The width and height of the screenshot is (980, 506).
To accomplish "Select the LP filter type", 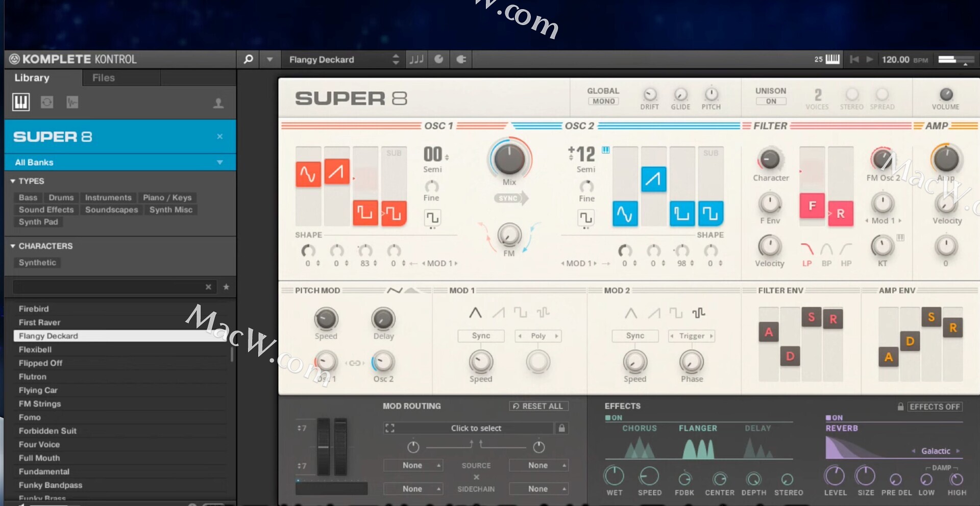I will point(807,254).
